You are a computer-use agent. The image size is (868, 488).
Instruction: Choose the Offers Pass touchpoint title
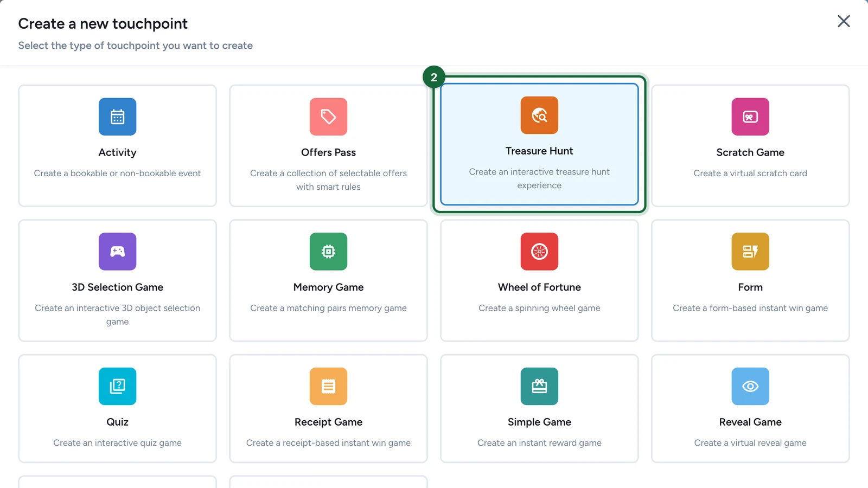click(328, 152)
